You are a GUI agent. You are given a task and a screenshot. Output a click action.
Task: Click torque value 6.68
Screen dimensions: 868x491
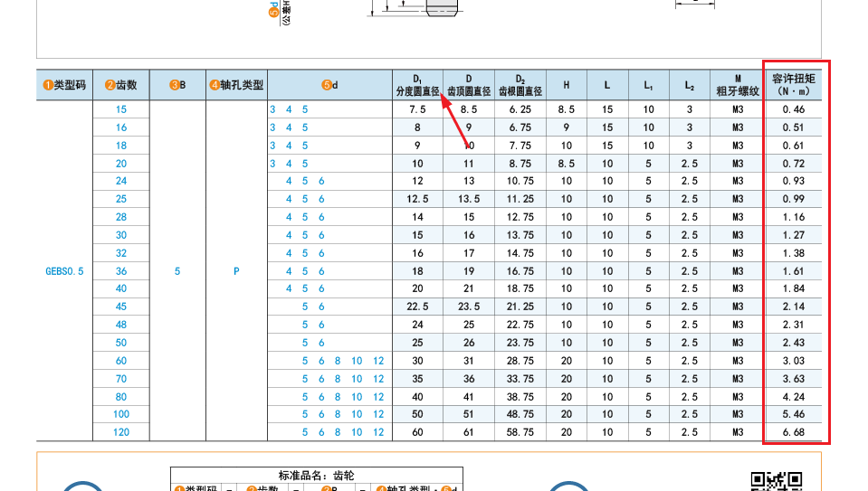point(794,432)
